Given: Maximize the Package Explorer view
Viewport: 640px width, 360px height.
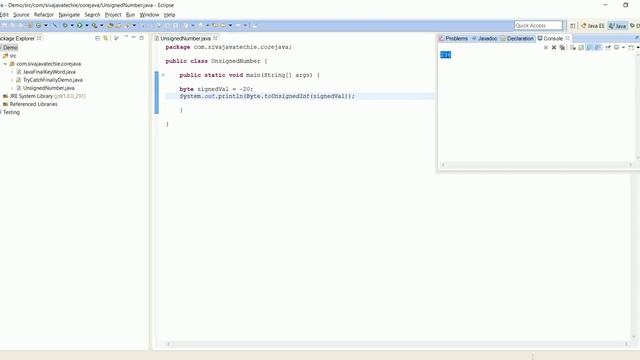Looking at the screenshot, I should tap(142, 38).
